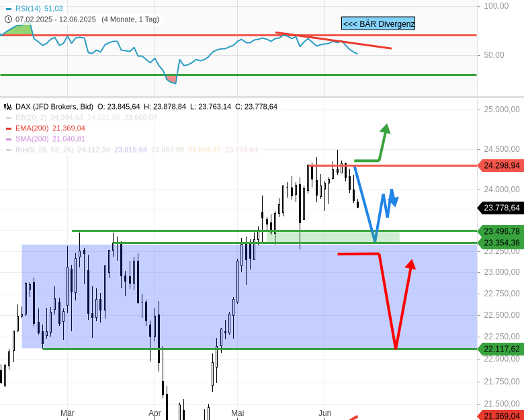524x420 pixels.
Task: Click the 22.117,62 support price label
Action: (501, 349)
